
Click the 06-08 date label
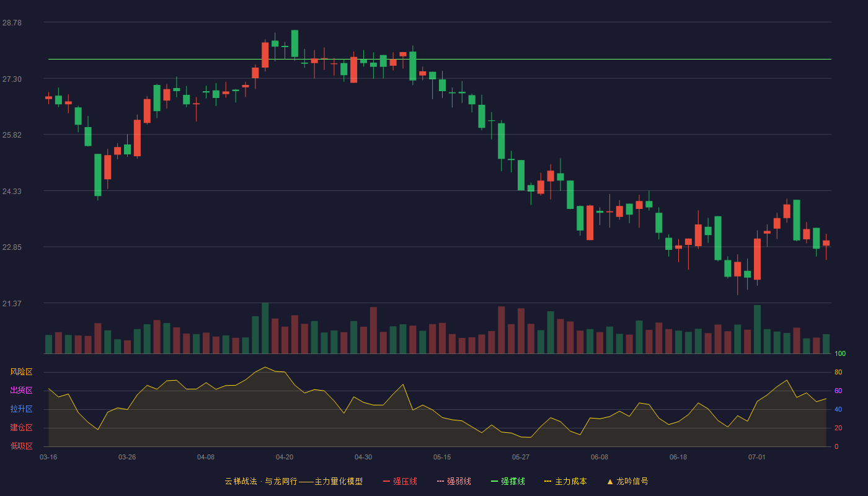pyautogui.click(x=600, y=457)
